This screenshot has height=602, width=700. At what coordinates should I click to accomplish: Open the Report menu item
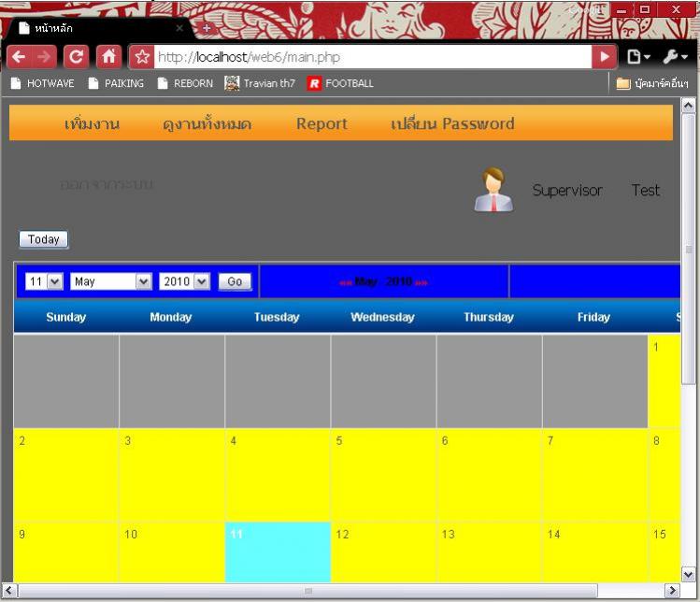point(321,123)
